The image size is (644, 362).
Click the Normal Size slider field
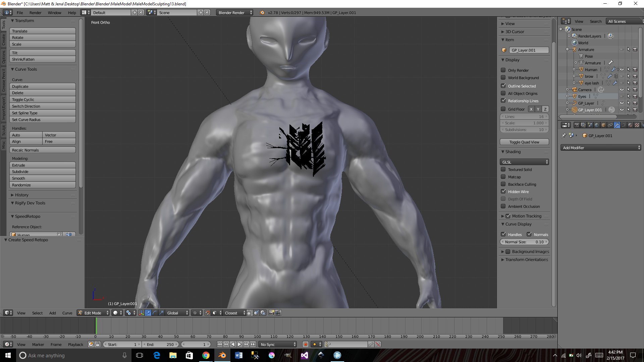tap(524, 242)
